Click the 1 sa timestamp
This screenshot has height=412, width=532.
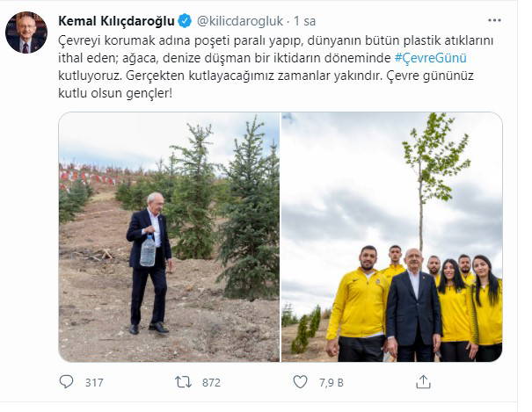[304, 21]
